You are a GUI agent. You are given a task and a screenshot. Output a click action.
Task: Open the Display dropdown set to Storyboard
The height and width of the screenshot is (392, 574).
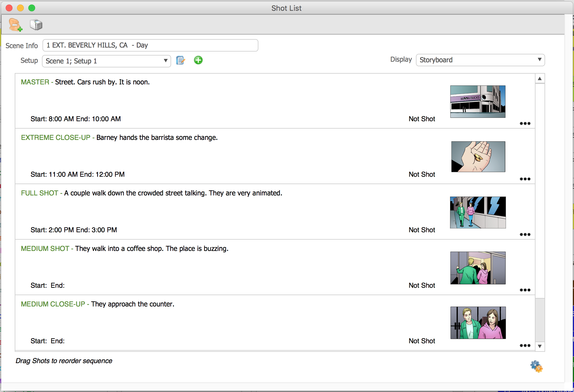click(x=480, y=60)
